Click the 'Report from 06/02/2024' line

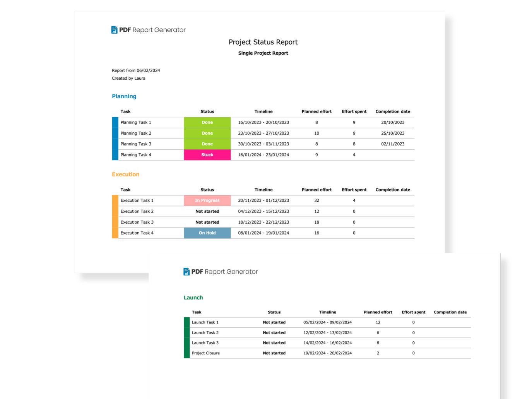[136, 70]
